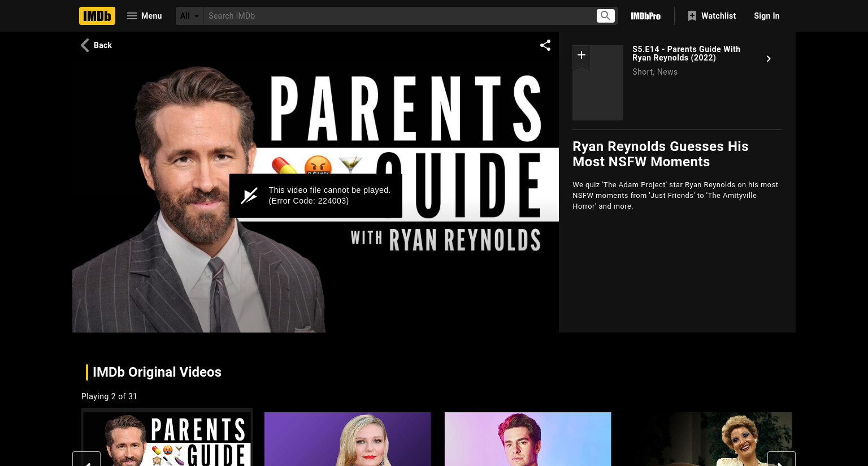
Task: Click the video error message box
Action: tap(315, 196)
